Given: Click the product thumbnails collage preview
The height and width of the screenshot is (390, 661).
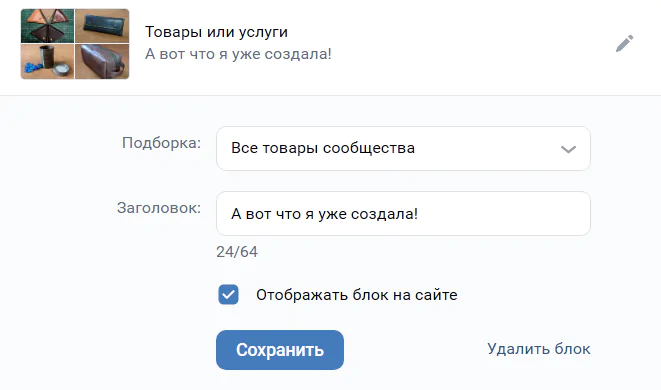Looking at the screenshot, I should [x=75, y=44].
